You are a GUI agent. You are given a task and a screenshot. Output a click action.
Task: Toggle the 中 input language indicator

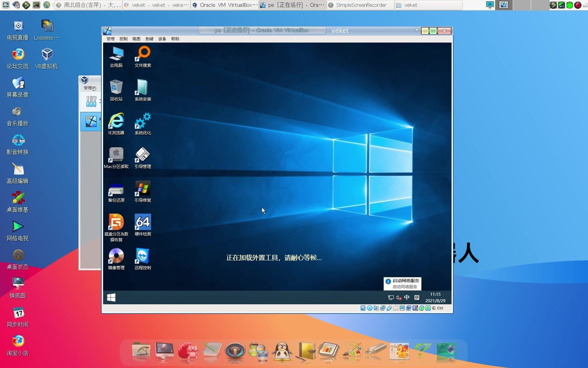407,297
